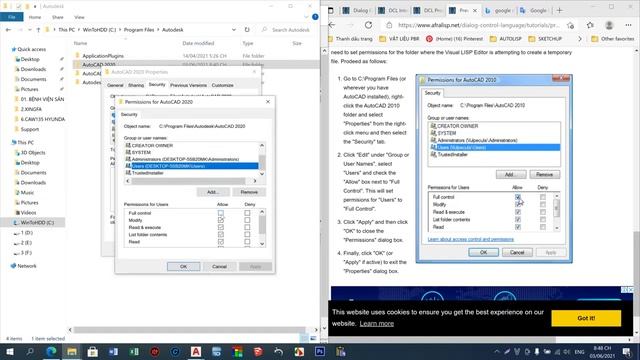Image resolution: width=640 pixels, height=360 pixels.
Task: Refresh the Explorer address bar
Action: tap(247, 30)
